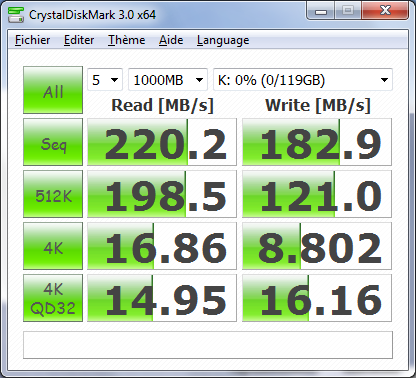The width and height of the screenshot is (419, 378).
Task: Click the Seq read result 220.2
Action: pyautogui.click(x=162, y=142)
